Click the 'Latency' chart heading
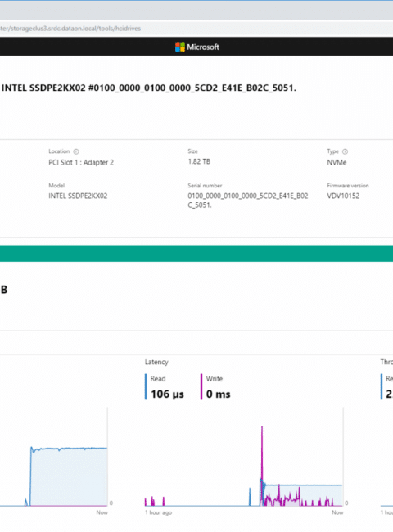The image size is (393, 532). (x=156, y=362)
